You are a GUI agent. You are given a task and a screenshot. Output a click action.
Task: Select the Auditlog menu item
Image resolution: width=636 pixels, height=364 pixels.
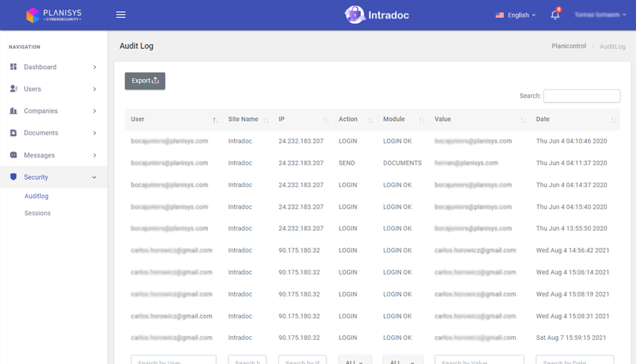pyautogui.click(x=36, y=196)
